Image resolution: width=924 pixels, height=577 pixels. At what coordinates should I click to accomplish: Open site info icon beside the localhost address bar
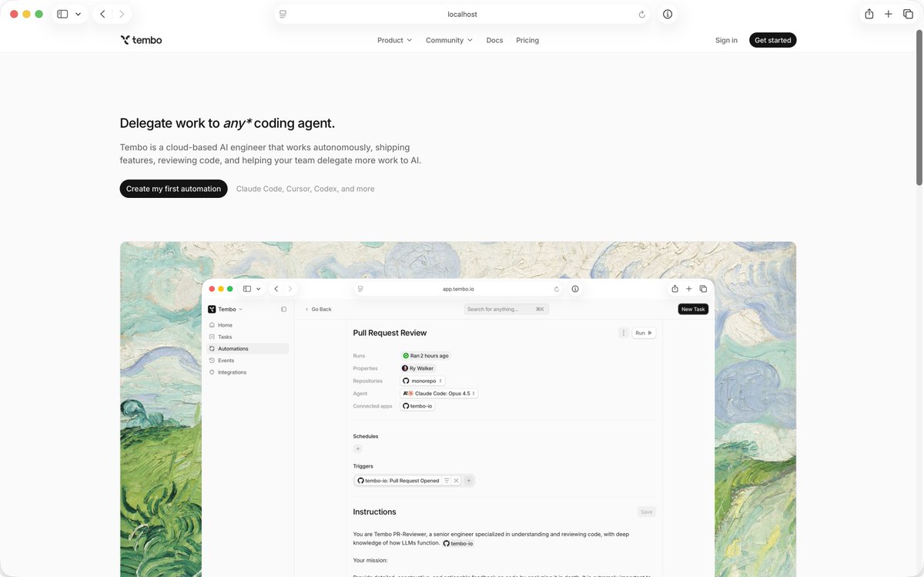click(668, 14)
